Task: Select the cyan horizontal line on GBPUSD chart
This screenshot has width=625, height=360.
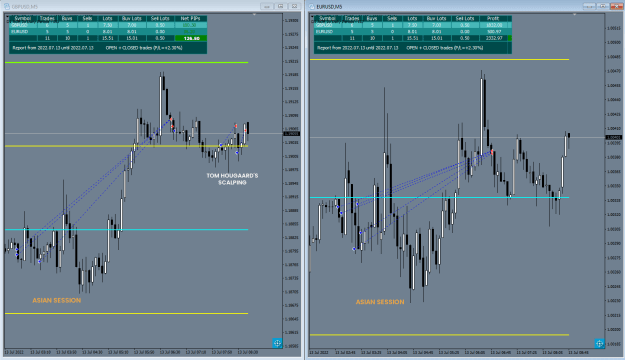Action: click(126, 230)
